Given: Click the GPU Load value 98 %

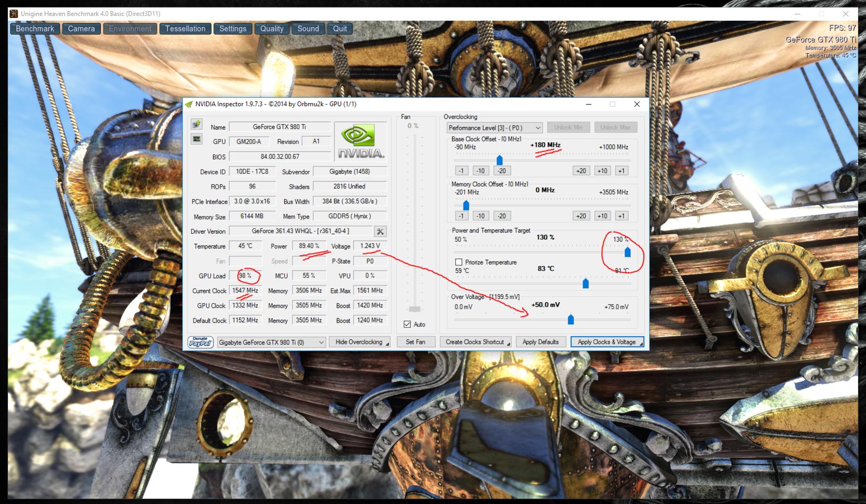Looking at the screenshot, I should (245, 276).
